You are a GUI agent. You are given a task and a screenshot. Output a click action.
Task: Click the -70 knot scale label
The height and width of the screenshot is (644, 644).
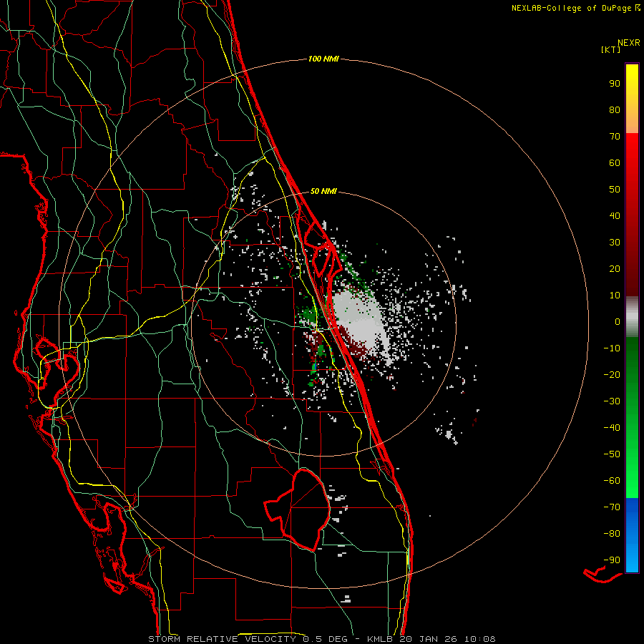tap(612, 507)
